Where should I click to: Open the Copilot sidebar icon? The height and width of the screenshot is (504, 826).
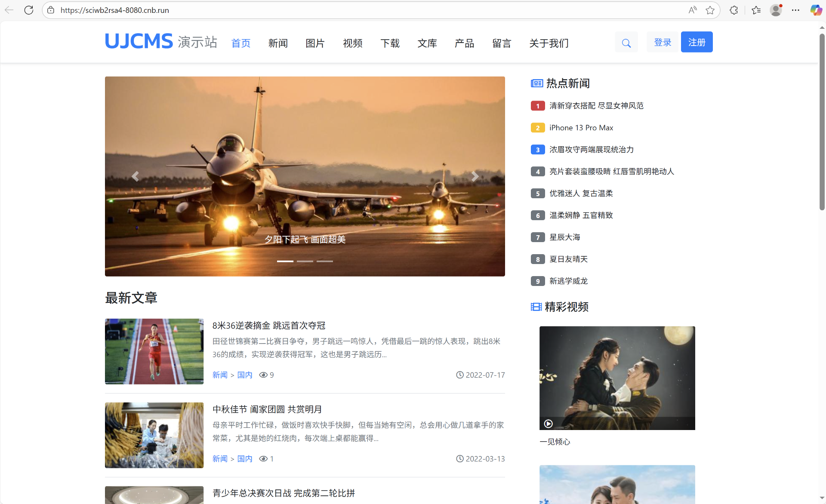[816, 10]
